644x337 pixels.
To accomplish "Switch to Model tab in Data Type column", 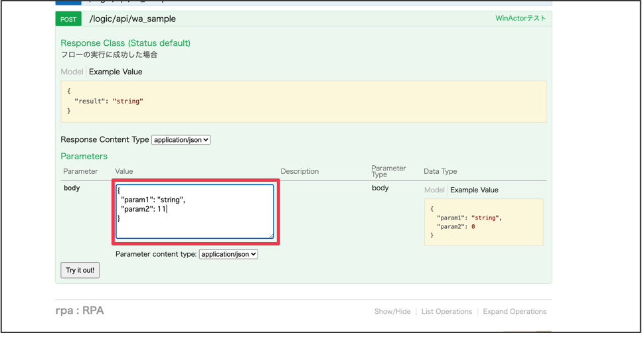I will point(434,190).
